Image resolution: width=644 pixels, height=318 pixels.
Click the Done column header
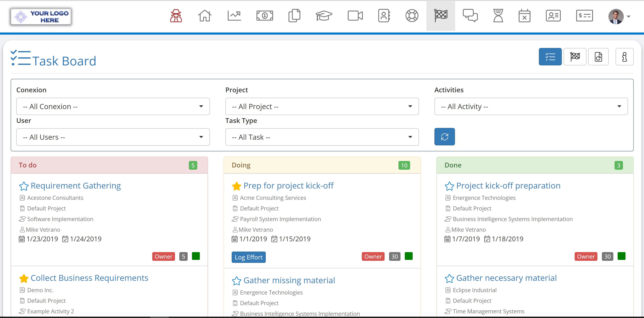click(x=535, y=165)
